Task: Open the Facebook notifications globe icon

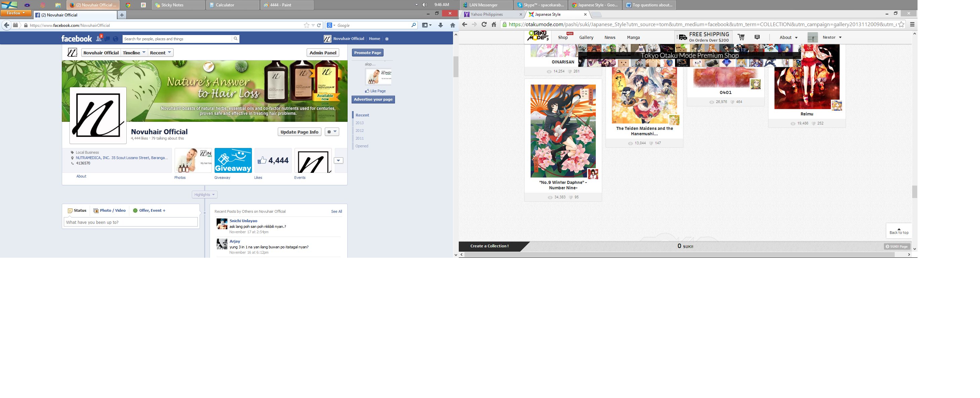Action: pos(116,38)
